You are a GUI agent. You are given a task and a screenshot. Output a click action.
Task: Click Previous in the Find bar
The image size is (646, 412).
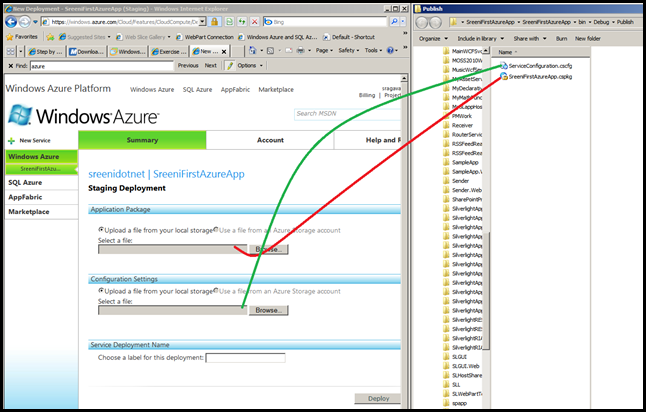coord(188,66)
